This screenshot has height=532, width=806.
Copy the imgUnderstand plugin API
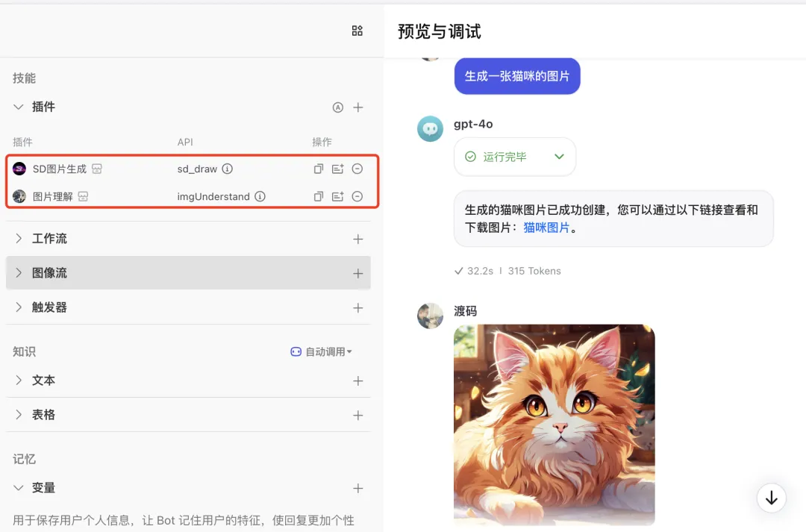319,196
